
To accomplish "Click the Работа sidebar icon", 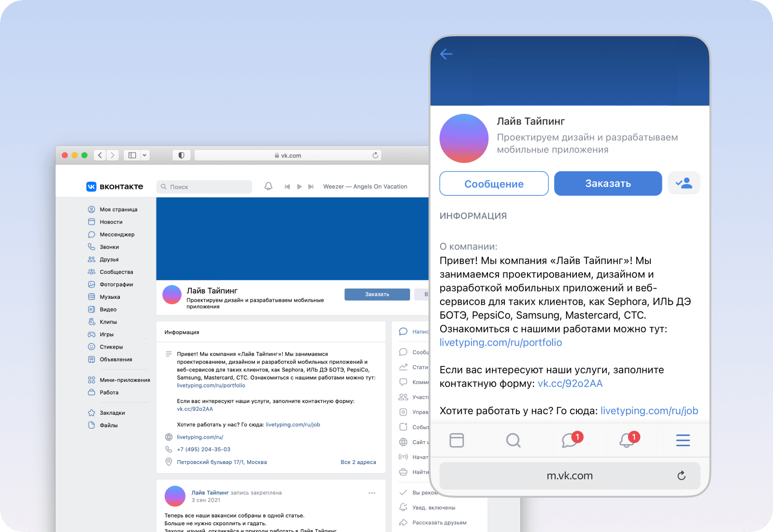I will point(91,392).
